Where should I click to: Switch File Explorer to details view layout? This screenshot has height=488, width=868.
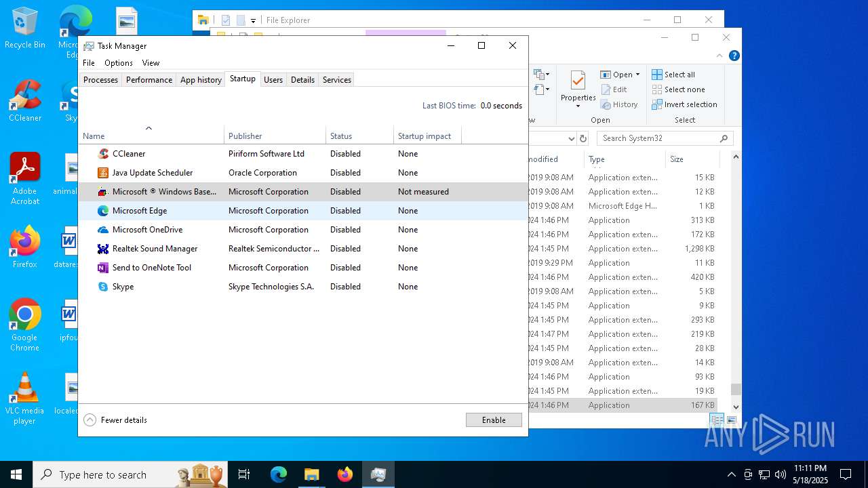(717, 420)
